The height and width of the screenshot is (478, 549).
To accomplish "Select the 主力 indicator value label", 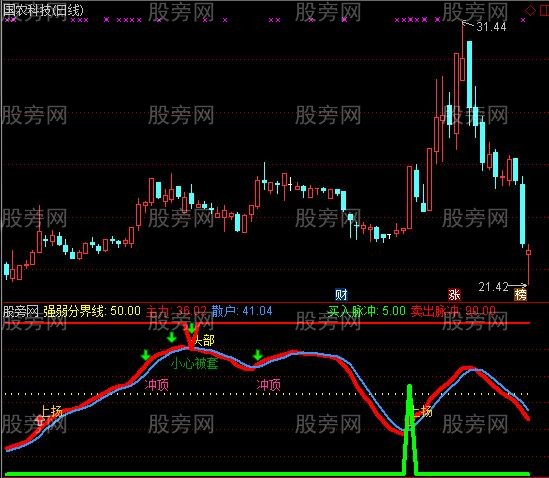I will click(x=176, y=311).
